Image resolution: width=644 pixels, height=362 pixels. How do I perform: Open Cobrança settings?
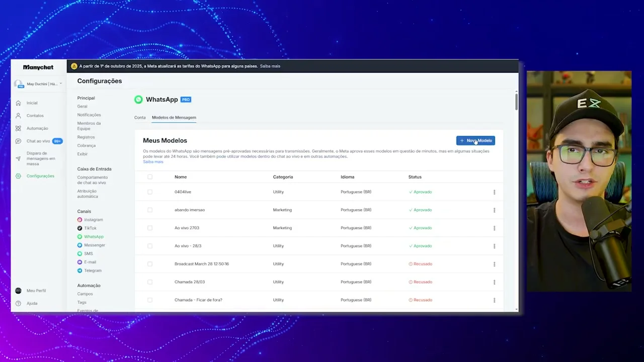pyautogui.click(x=87, y=146)
